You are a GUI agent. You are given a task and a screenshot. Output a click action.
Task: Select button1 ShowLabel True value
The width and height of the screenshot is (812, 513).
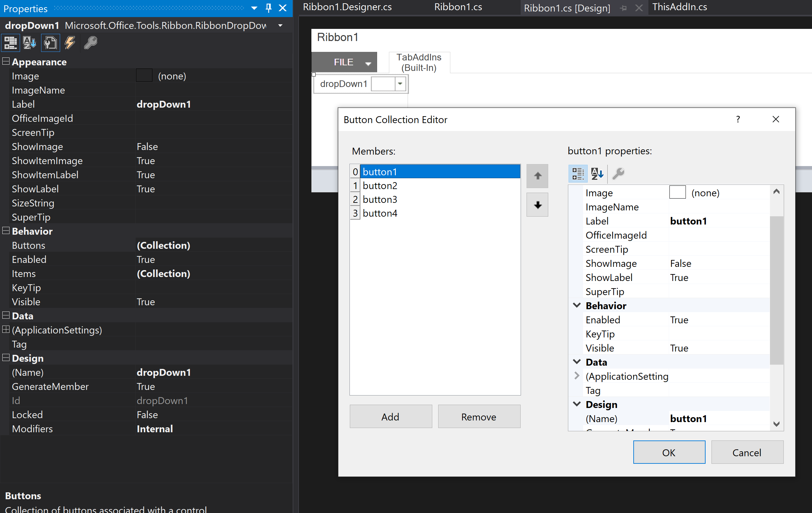tap(679, 278)
